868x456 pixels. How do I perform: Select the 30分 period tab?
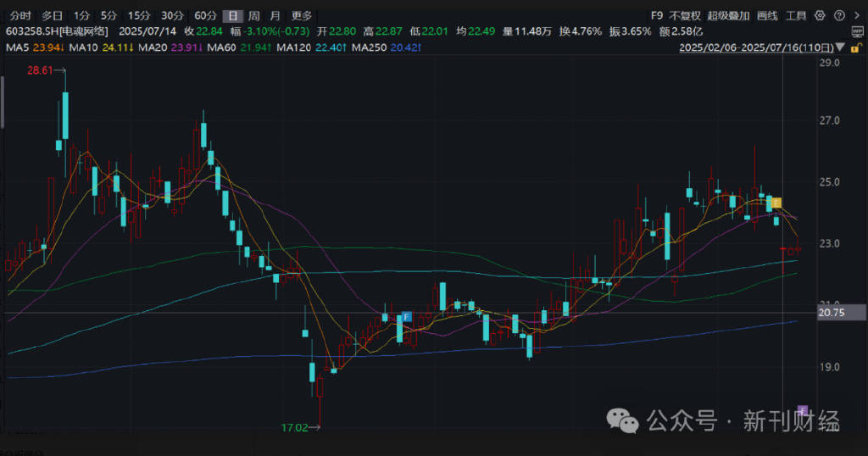172,15
